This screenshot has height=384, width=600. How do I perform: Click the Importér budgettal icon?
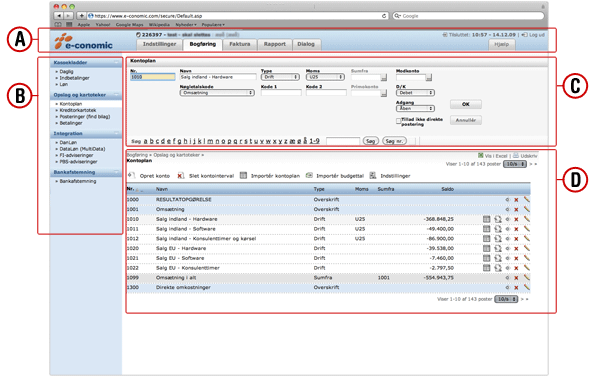309,175
